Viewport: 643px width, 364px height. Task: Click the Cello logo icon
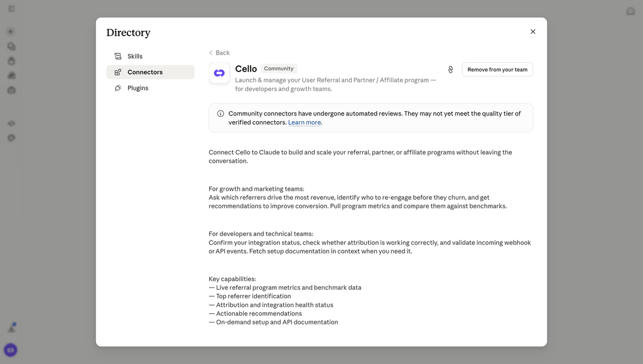219,73
